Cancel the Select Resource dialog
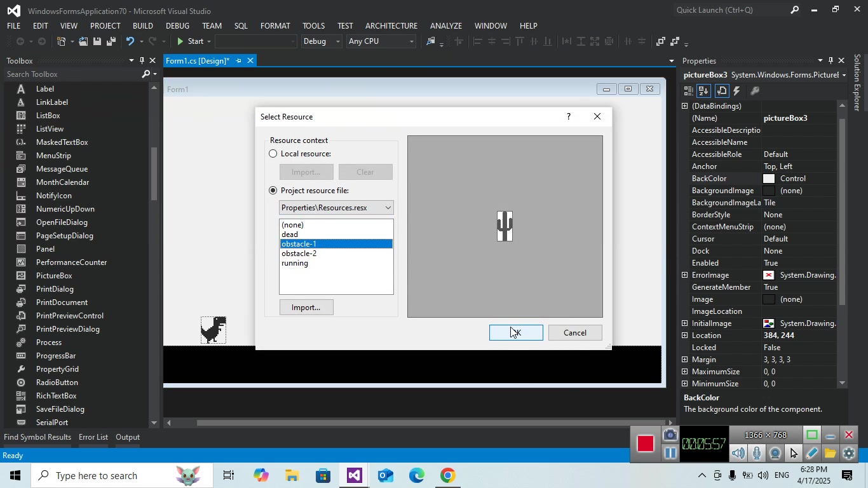This screenshot has width=868, height=488. coord(574,333)
